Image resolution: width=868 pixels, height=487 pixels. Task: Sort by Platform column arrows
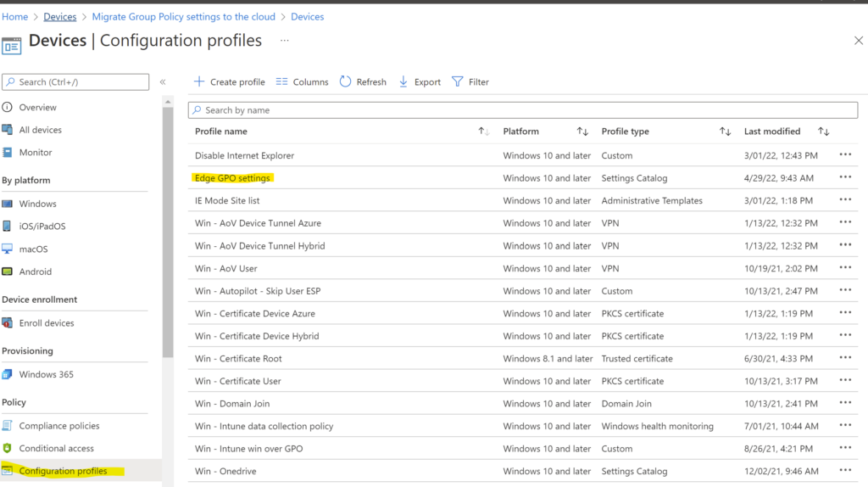point(582,132)
